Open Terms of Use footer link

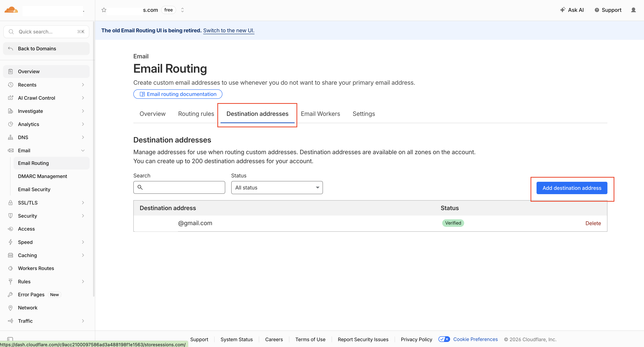click(310, 339)
